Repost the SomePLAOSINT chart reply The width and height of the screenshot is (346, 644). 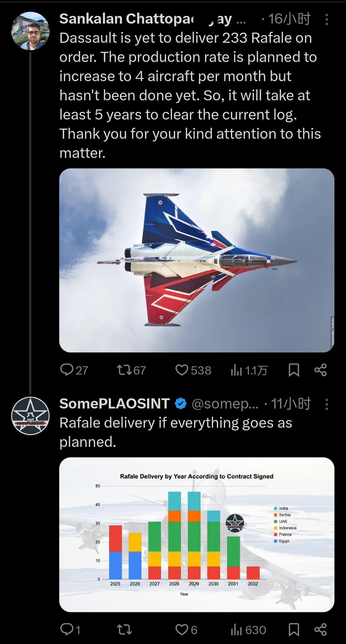(x=125, y=630)
